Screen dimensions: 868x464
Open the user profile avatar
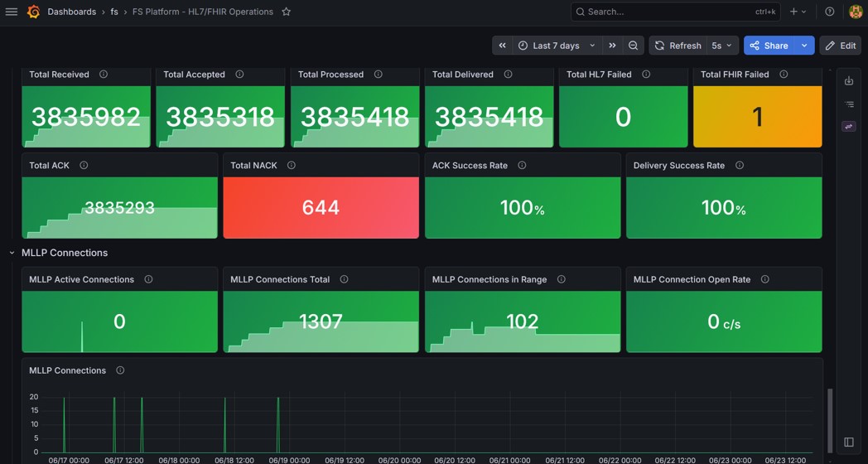856,12
